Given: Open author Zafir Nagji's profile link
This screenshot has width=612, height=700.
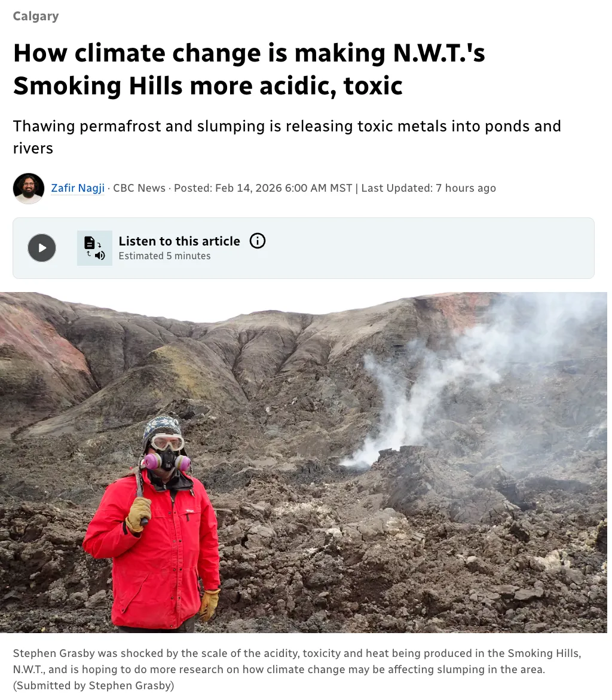Looking at the screenshot, I should pyautogui.click(x=78, y=188).
